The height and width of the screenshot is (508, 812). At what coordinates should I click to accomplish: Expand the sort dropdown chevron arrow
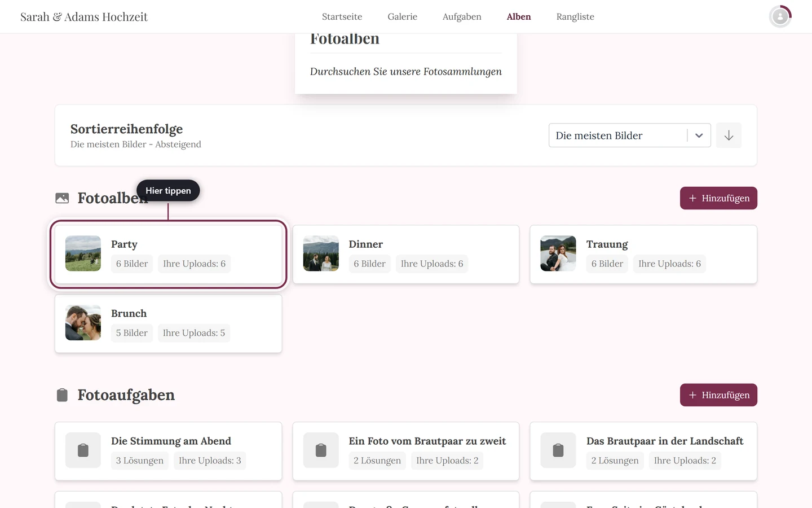(x=699, y=135)
